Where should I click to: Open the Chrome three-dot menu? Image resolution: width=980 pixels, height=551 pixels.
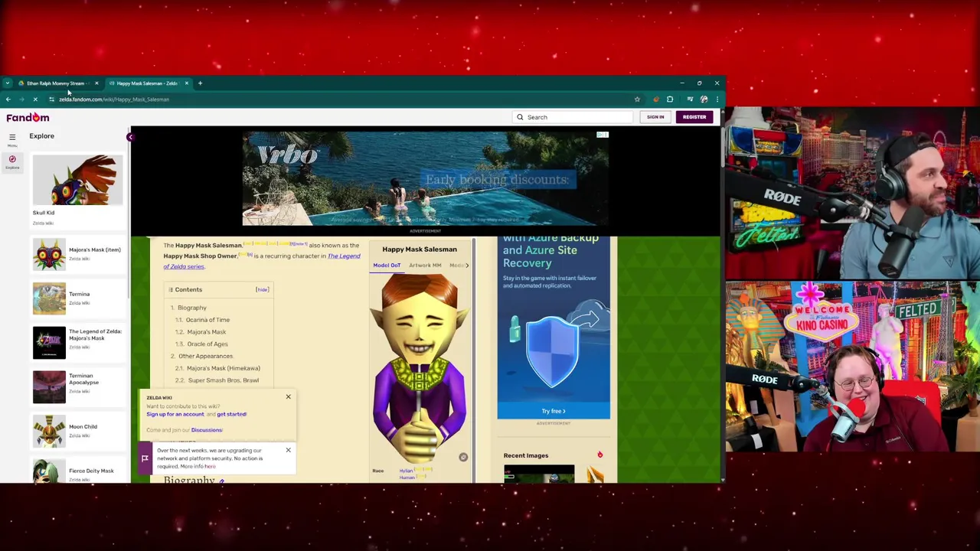[717, 99]
